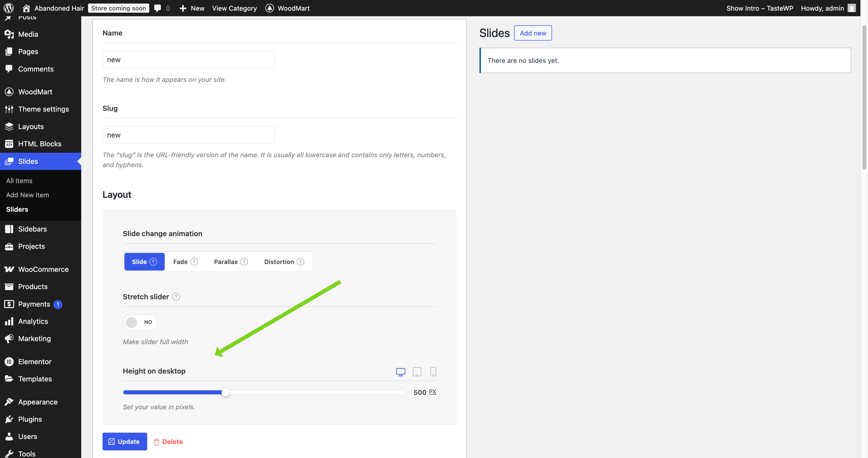Click the Elementor circle icon
868x458 pixels.
tap(9, 362)
